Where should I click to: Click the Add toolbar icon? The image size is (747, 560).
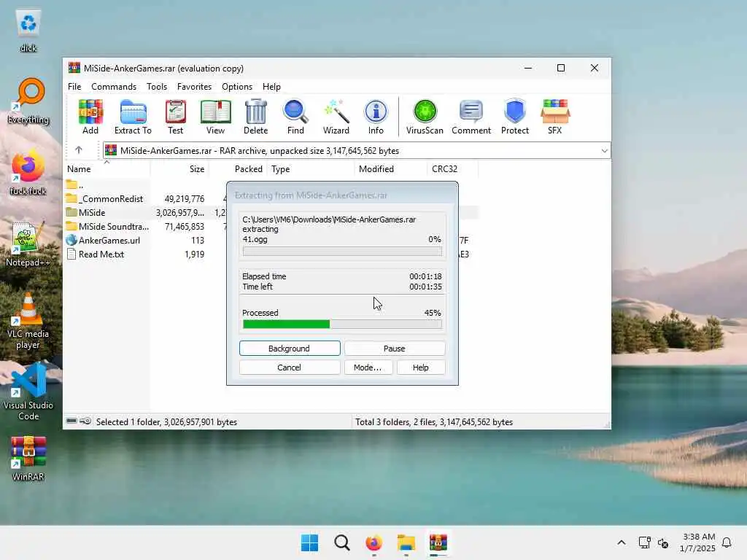90,117
